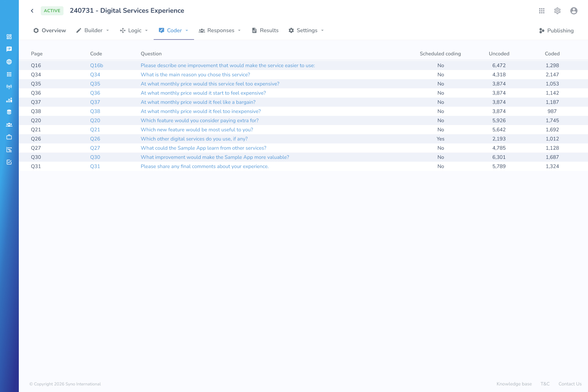588x392 pixels.
Task: Click the checkbox tasks sidebar icon
Action: tap(9, 162)
